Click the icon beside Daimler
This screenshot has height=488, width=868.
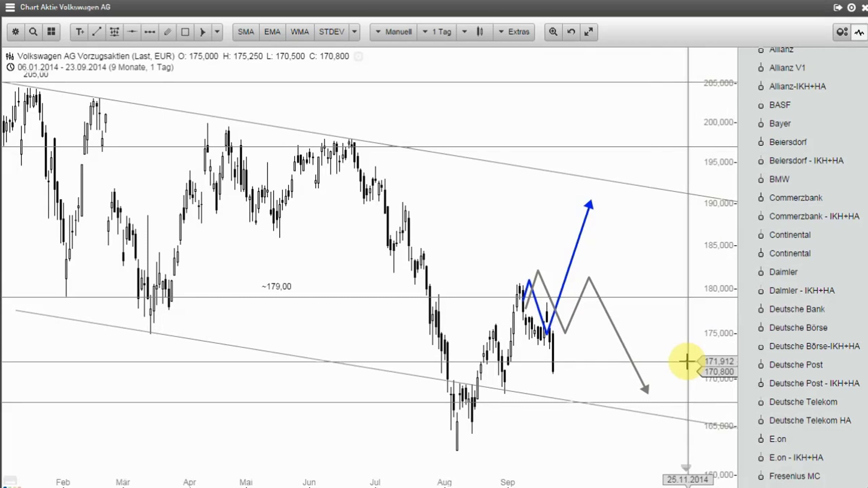click(x=761, y=272)
